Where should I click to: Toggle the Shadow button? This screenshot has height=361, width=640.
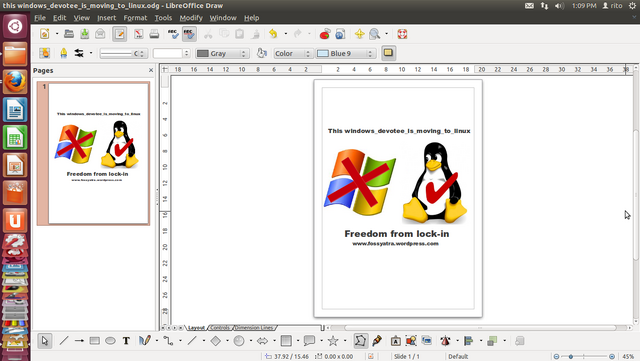(x=389, y=53)
